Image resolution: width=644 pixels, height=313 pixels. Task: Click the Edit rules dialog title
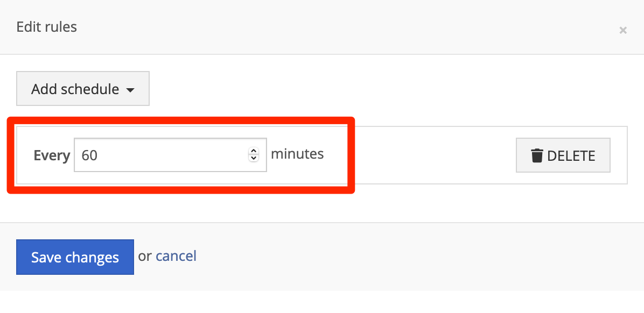pos(46,27)
